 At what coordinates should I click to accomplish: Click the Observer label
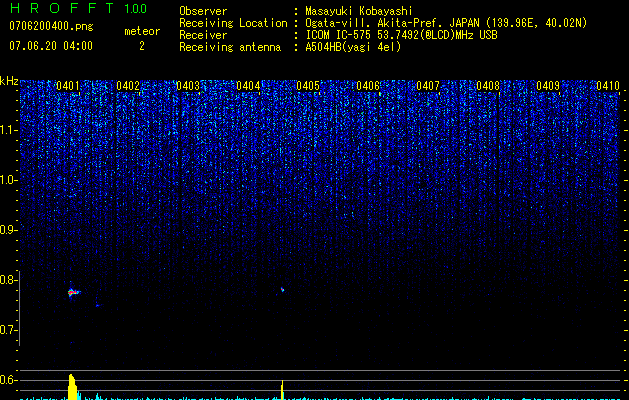click(x=203, y=11)
